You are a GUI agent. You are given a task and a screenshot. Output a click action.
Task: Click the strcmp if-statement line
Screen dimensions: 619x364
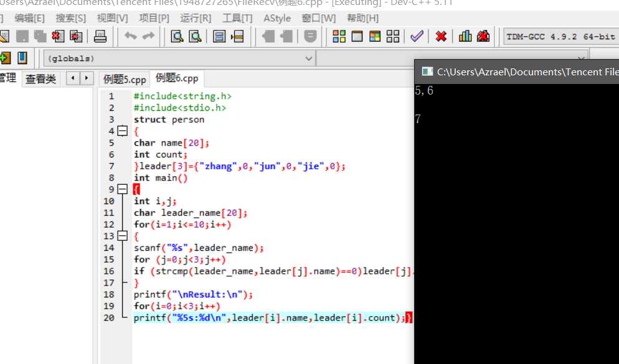[x=273, y=271]
